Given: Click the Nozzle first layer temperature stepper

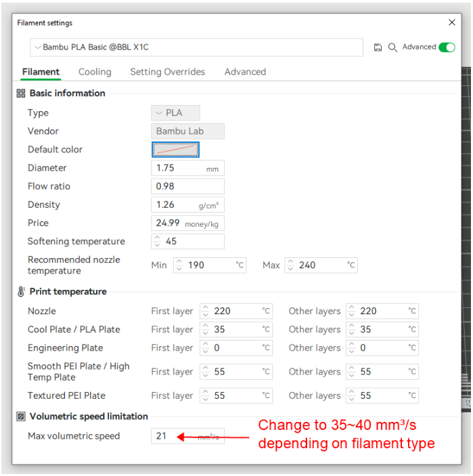Looking at the screenshot, I should pyautogui.click(x=206, y=311).
